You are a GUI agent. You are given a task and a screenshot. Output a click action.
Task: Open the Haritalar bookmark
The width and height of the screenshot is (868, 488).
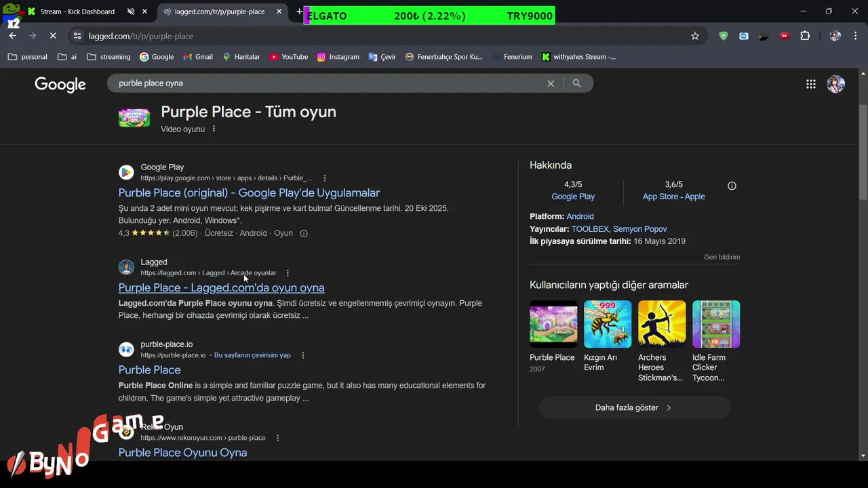pos(241,57)
